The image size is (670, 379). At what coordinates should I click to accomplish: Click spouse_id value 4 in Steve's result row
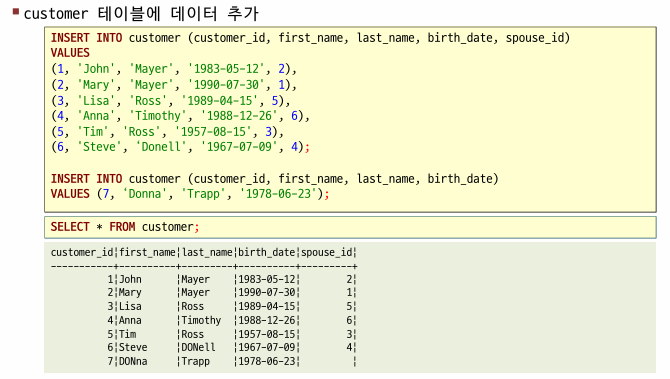coord(349,347)
